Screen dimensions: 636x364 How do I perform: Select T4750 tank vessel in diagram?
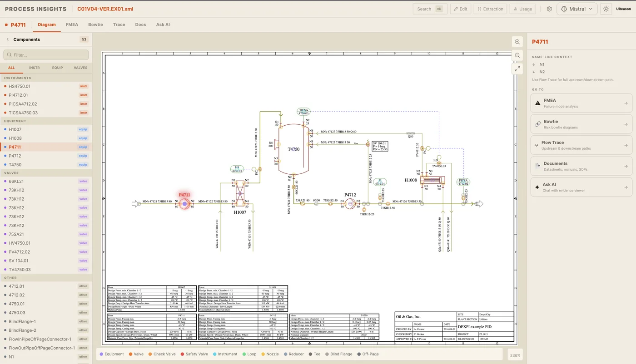(293, 149)
